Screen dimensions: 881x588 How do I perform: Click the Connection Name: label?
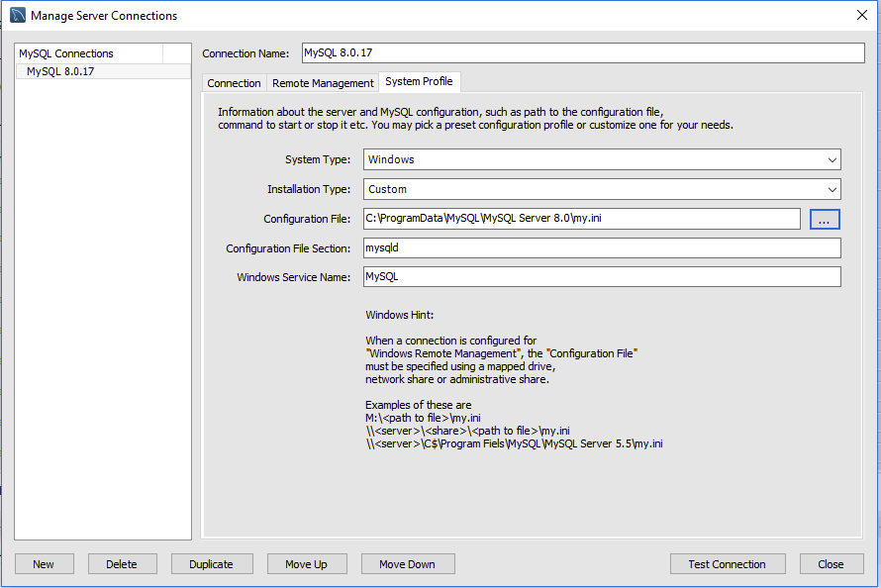coord(245,53)
